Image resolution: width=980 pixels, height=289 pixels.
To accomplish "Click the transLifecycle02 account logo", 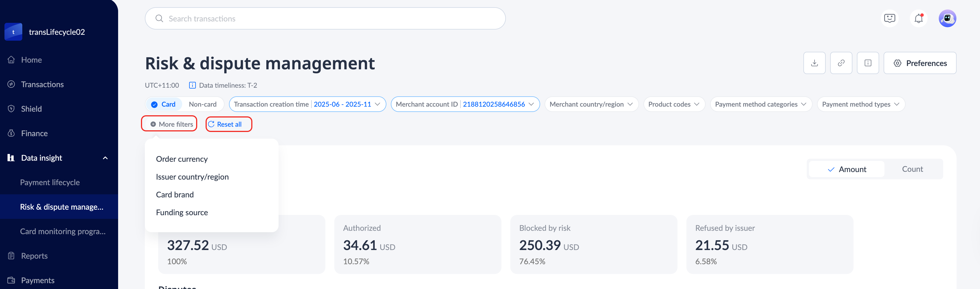I will click(x=13, y=32).
